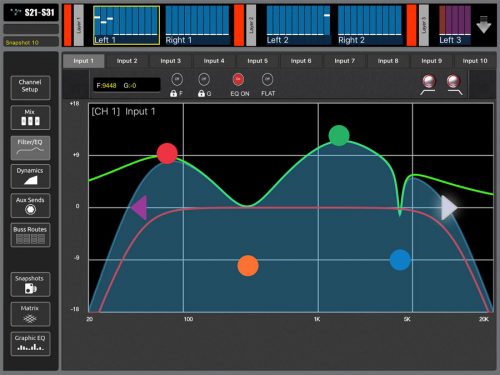Viewport: 500px width, 375px height.
Task: Select the Dynamics sidebar button
Action: pos(30,176)
